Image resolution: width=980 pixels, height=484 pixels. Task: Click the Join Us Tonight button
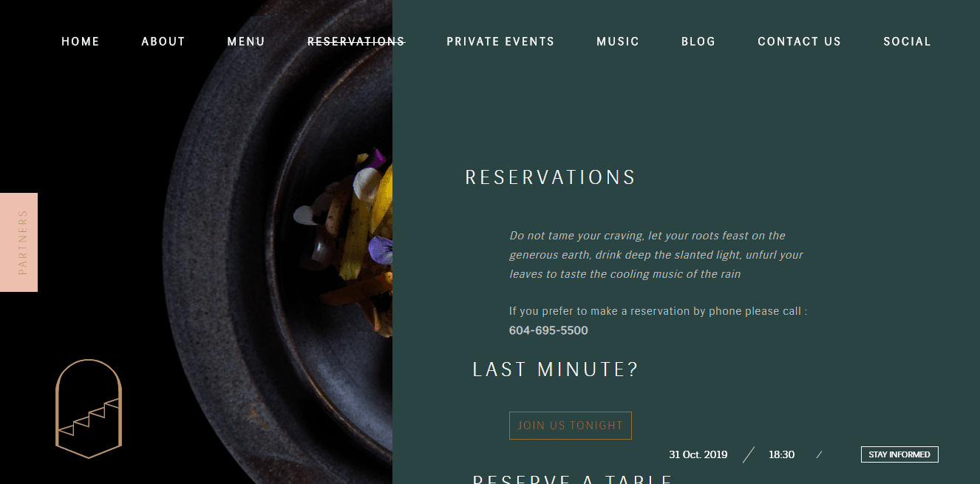point(571,426)
